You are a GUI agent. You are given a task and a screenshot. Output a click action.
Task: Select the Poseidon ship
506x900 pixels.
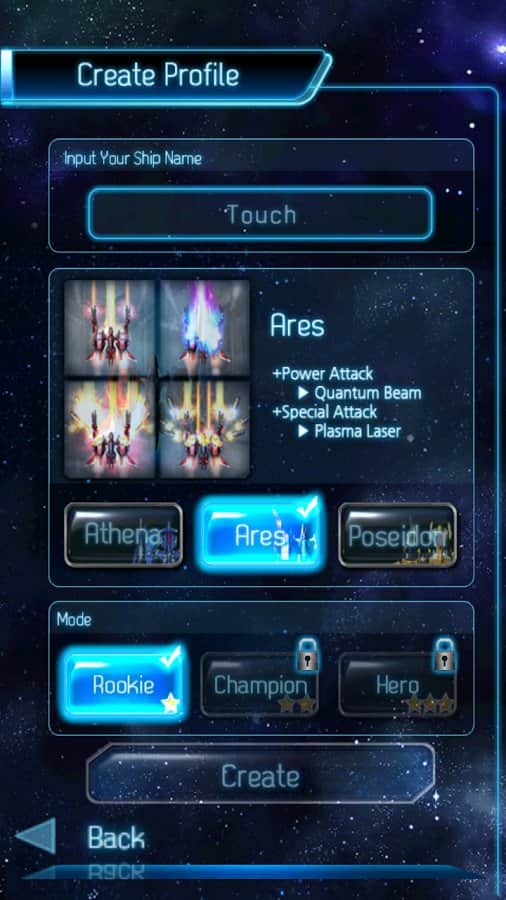pyautogui.click(x=398, y=535)
